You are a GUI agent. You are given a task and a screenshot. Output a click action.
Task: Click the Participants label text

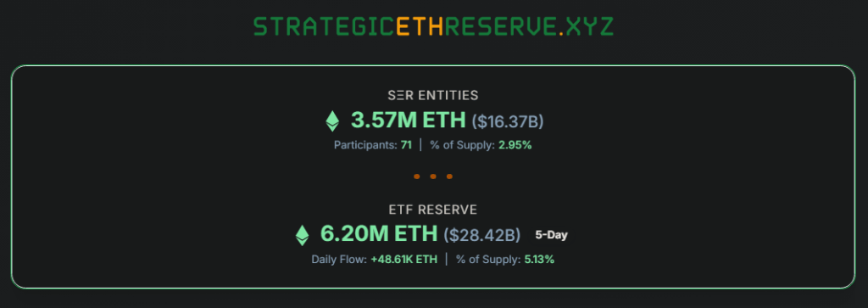[365, 145]
